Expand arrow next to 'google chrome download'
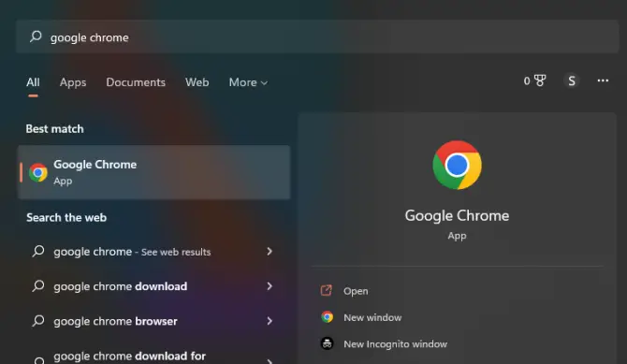 tap(270, 286)
